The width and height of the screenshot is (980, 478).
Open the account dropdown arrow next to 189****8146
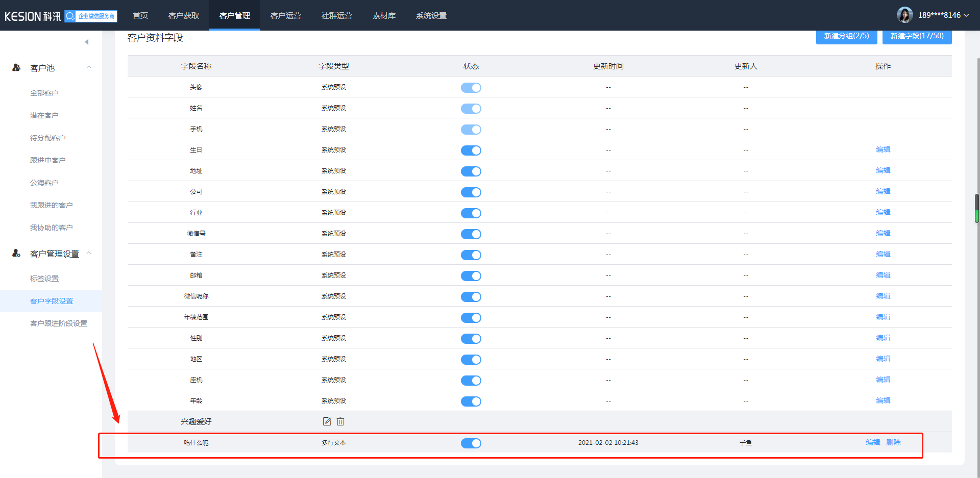(x=966, y=15)
